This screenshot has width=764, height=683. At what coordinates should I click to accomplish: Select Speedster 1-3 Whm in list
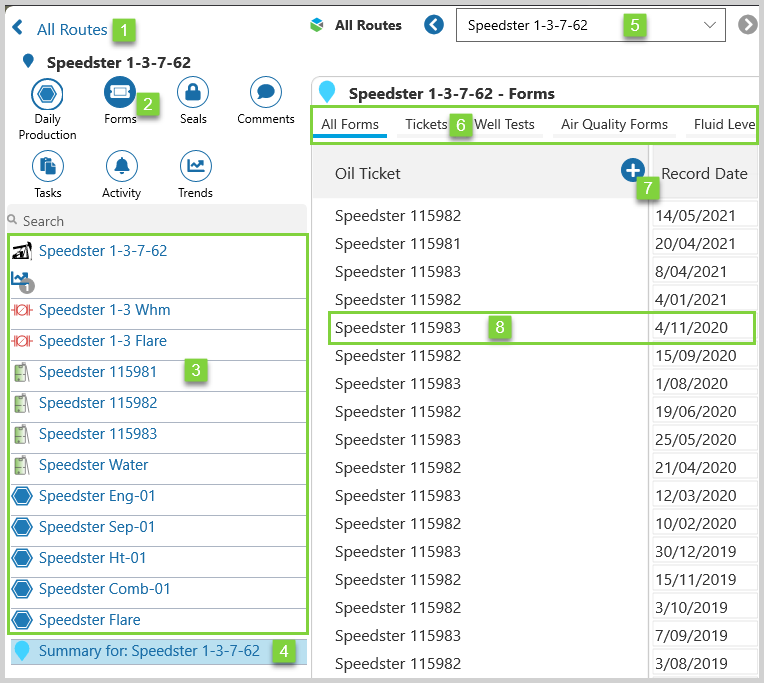[x=104, y=310]
